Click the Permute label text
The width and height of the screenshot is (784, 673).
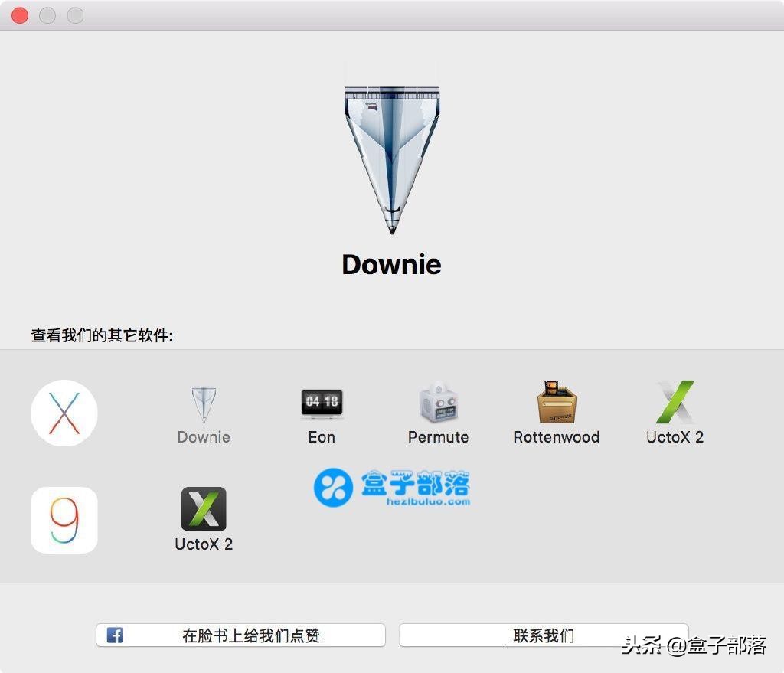tap(438, 436)
